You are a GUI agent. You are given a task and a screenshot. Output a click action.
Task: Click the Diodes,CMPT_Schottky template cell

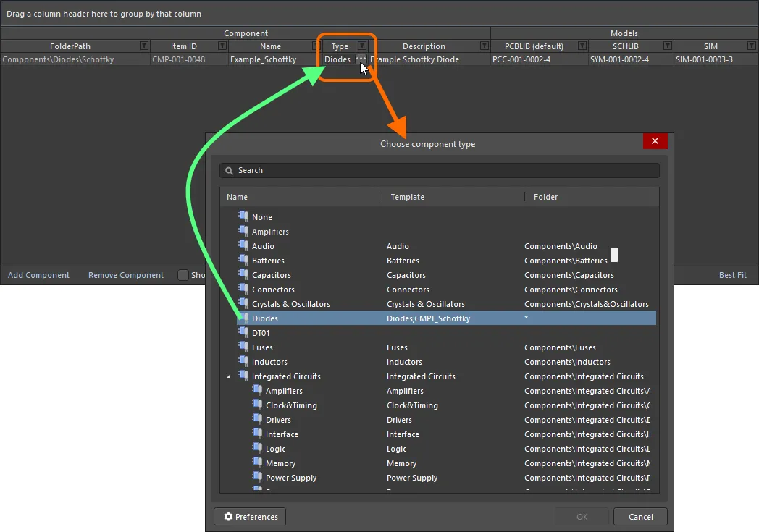(x=429, y=318)
